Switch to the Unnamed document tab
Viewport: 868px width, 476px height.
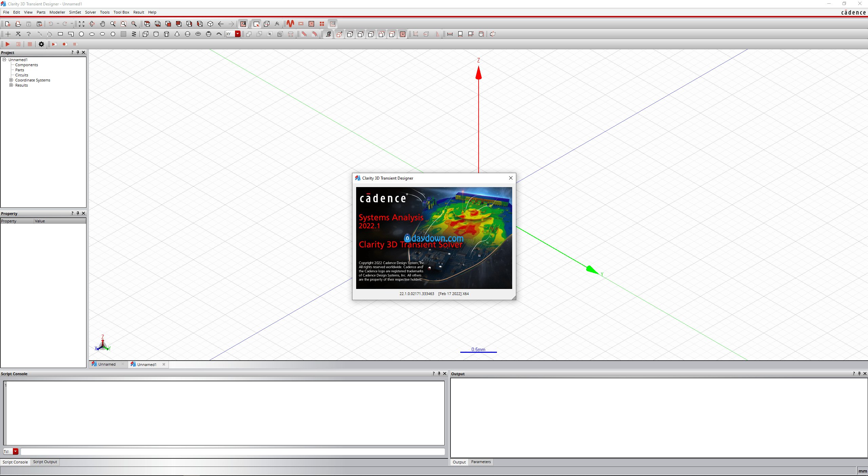click(107, 364)
